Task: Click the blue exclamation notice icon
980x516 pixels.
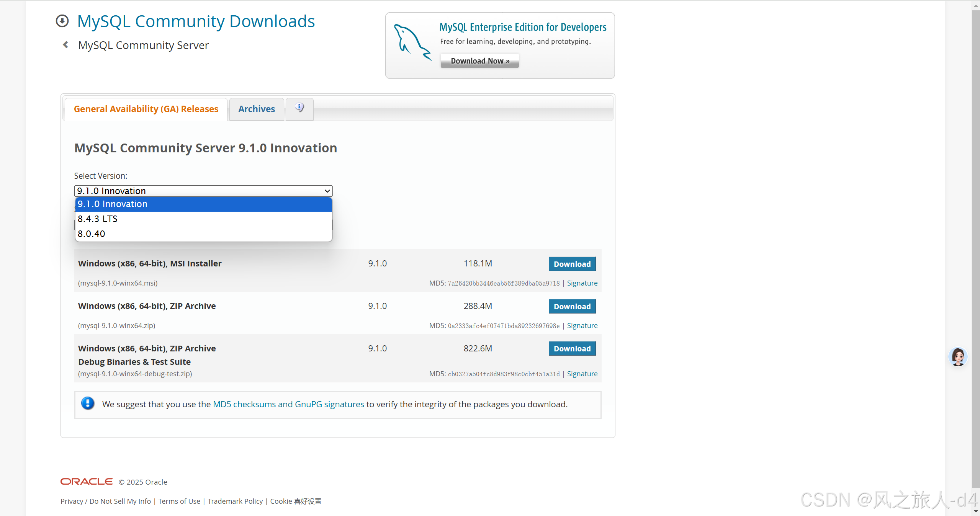Action: click(x=88, y=403)
